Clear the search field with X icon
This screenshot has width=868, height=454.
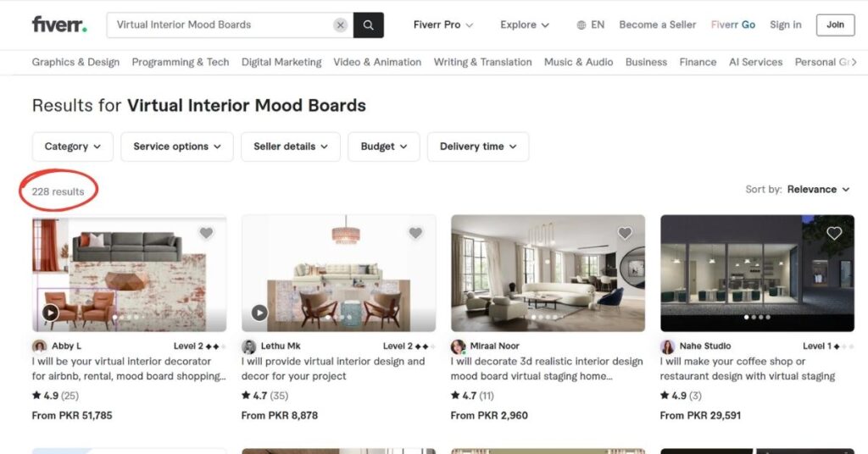[341, 25]
